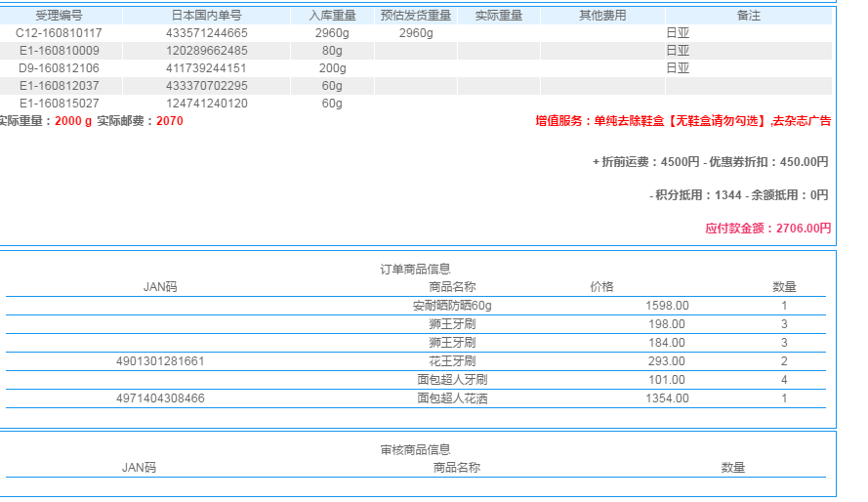Image resolution: width=868 pixels, height=502 pixels.
Task: Click acceptance number D9-160812106
Action: (59, 68)
